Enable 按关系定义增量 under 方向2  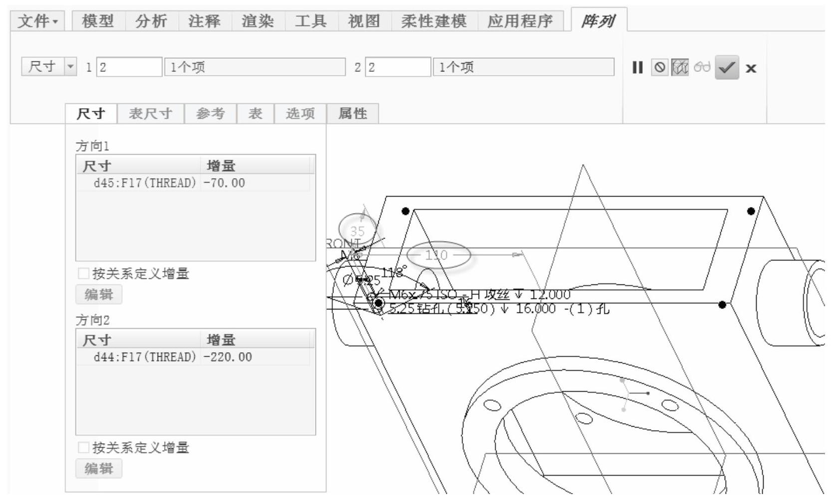click(83, 448)
